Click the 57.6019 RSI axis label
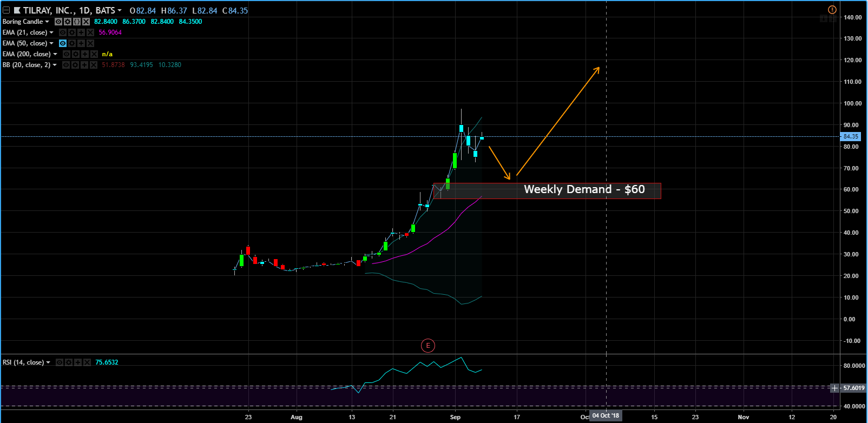This screenshot has height=423, width=868. pyautogui.click(x=853, y=388)
